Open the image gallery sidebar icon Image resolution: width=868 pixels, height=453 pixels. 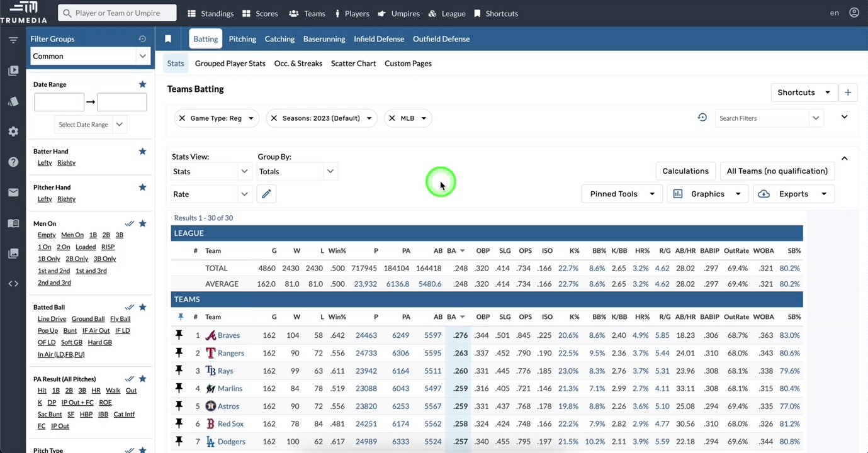coord(13,253)
